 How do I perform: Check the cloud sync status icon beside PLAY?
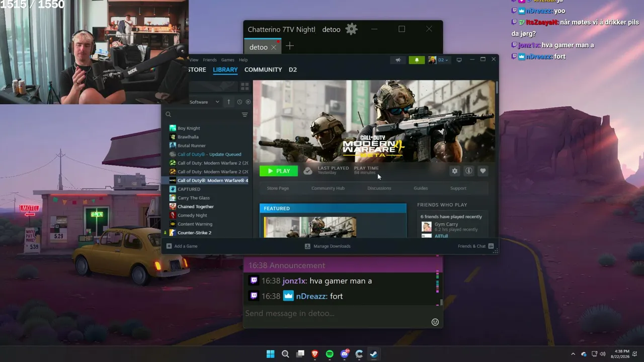point(308,171)
